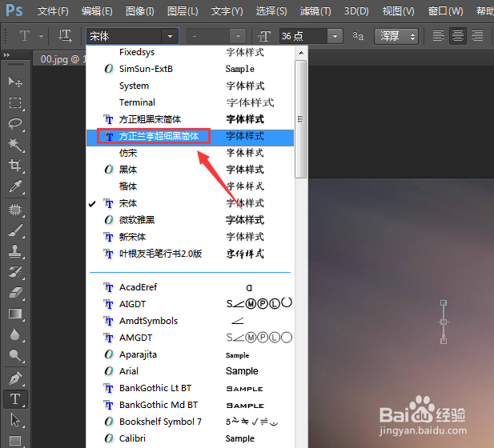494x448 pixels.
Task: Select the Magic Wand tool
Action: 14,145
